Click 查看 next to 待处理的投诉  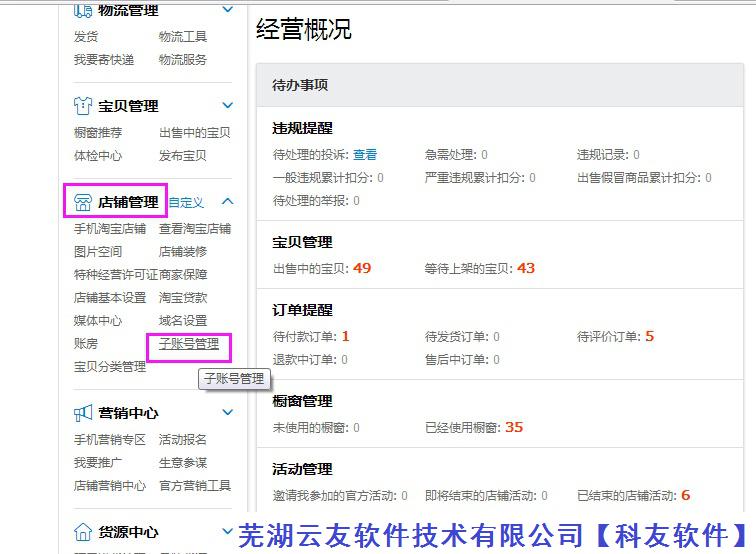click(x=365, y=155)
